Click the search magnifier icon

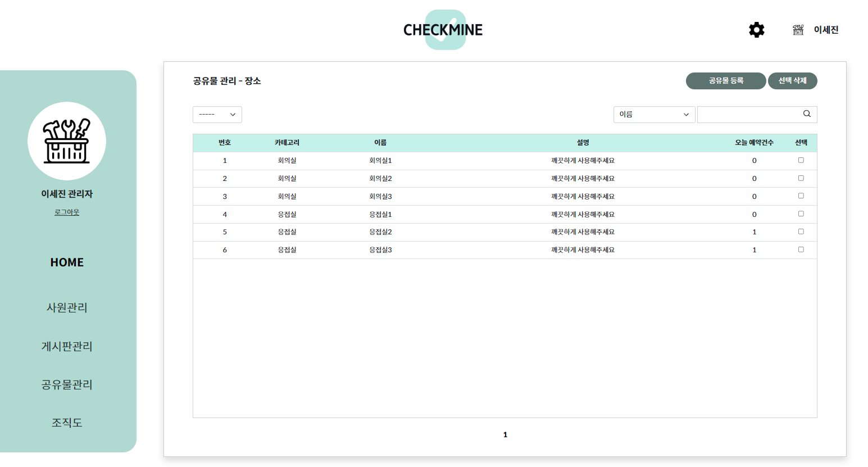[x=807, y=114]
